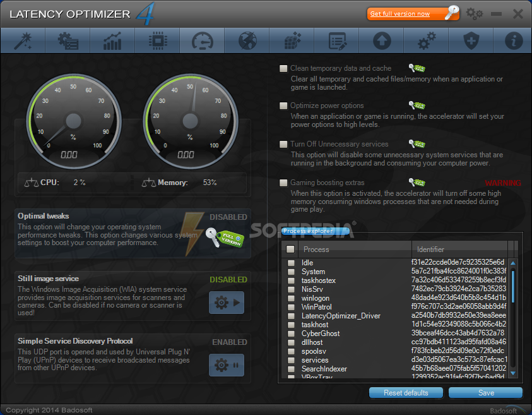Click the Still image service DISABLED status
The height and width of the screenshot is (415, 532).
pyautogui.click(x=228, y=279)
